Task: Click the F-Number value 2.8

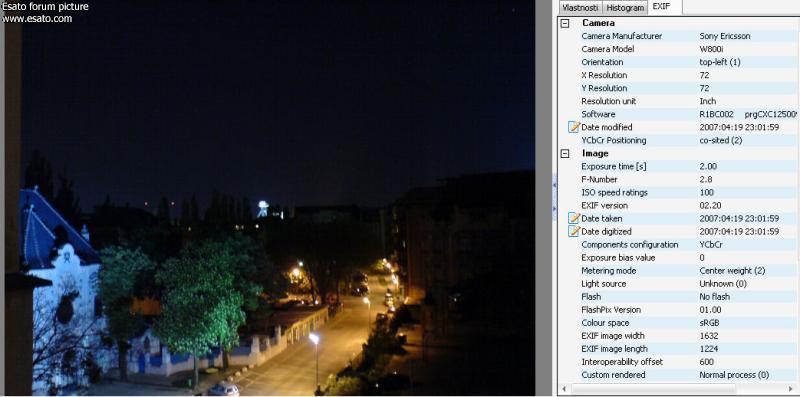Action: [706, 180]
